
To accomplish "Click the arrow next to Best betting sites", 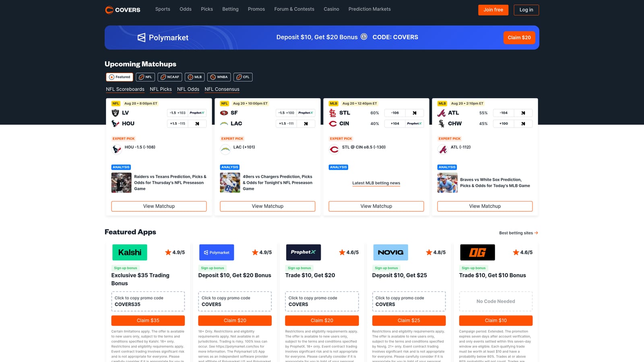I will point(536,232).
